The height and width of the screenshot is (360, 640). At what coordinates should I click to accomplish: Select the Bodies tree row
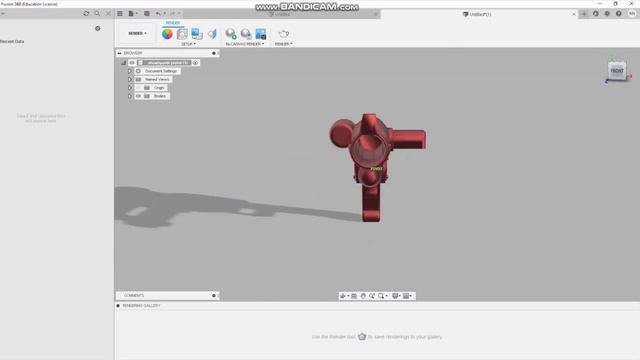[152, 96]
